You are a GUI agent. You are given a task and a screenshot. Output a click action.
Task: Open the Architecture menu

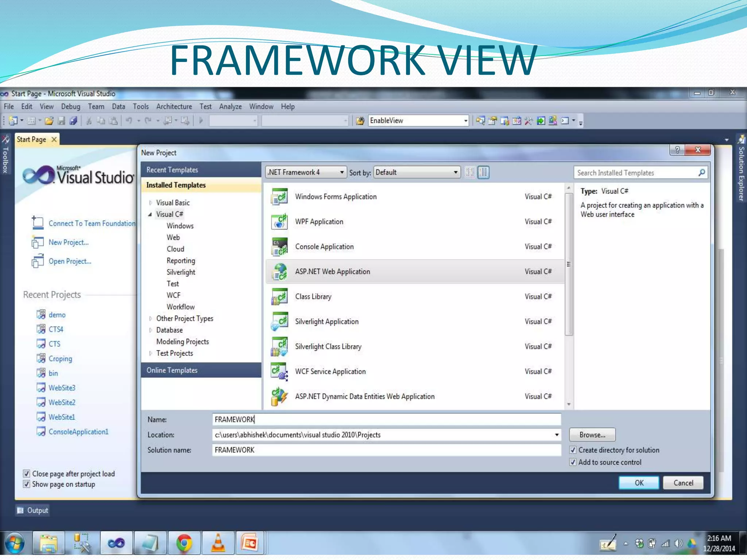pos(174,106)
